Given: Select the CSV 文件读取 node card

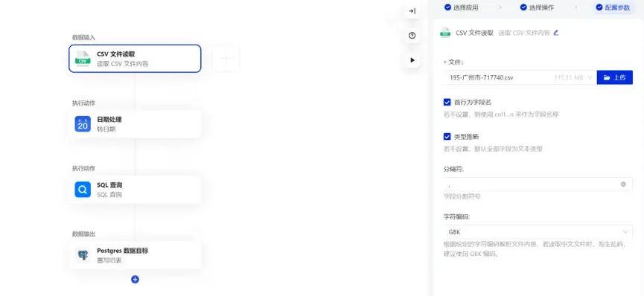Looking at the screenshot, I should click(135, 59).
